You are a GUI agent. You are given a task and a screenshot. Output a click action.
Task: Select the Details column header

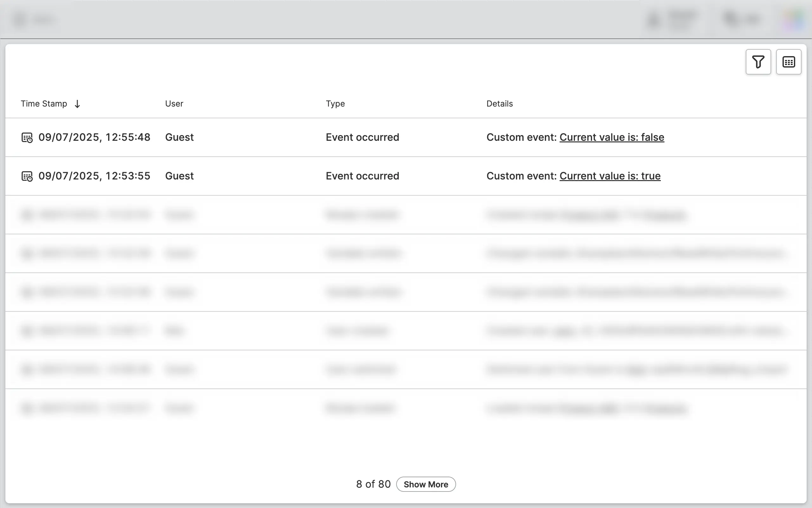click(x=499, y=103)
